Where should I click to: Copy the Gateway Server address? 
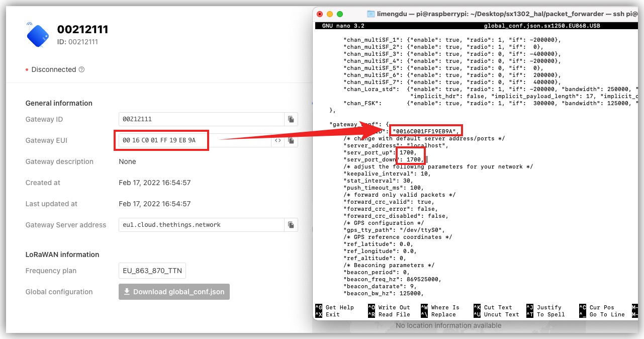click(291, 225)
